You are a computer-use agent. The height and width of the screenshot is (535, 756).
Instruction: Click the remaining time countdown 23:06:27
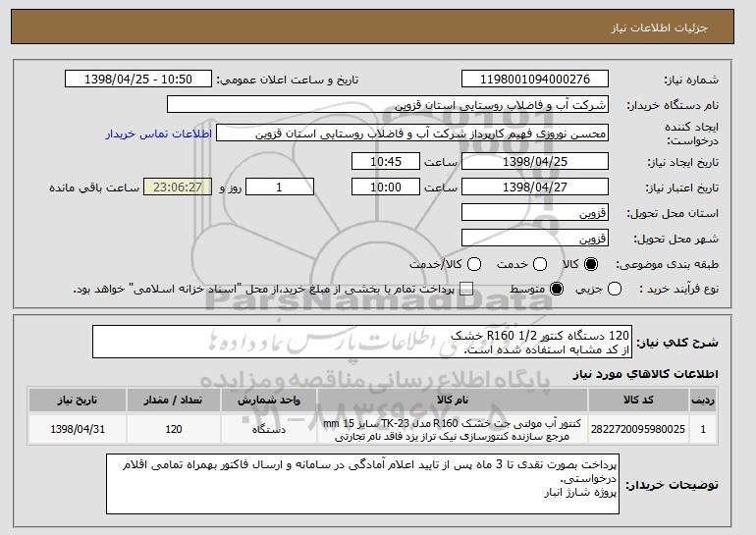[178, 187]
